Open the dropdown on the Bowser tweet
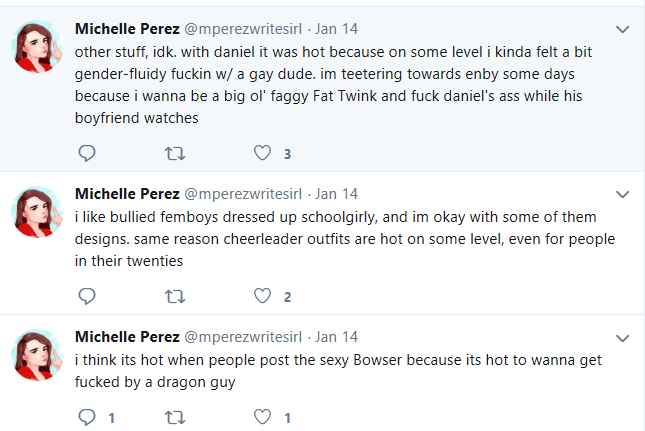This screenshot has width=645, height=431. click(x=622, y=338)
